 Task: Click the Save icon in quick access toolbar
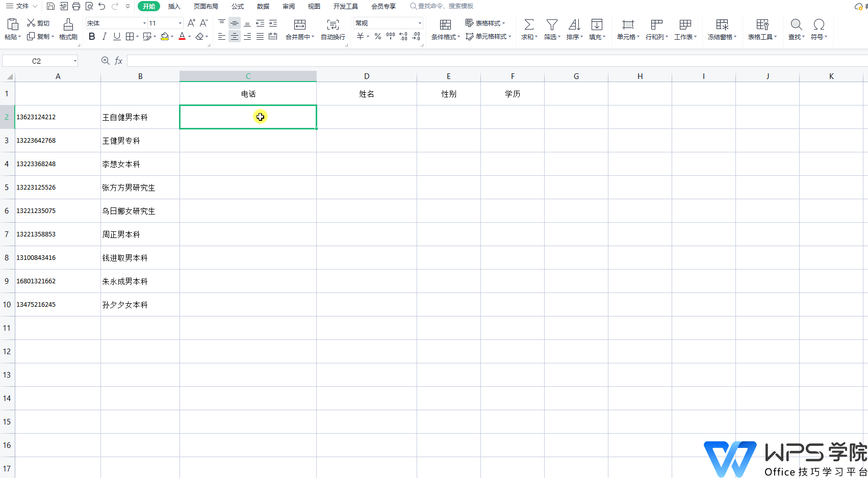[50, 6]
